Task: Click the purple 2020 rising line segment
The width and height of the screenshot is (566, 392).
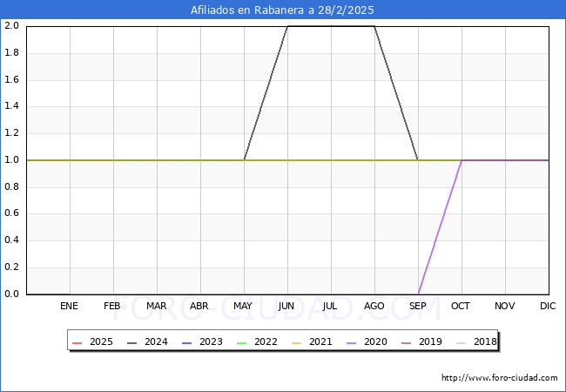Action: pyautogui.click(x=440, y=227)
